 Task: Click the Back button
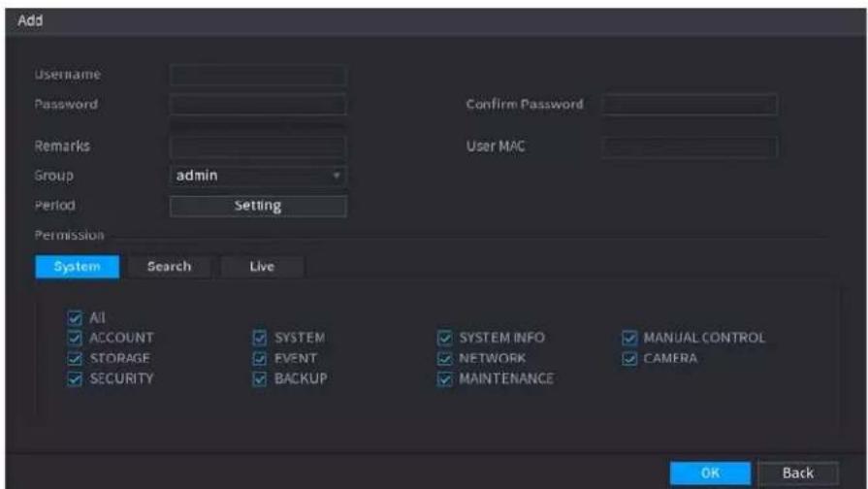coord(798,473)
